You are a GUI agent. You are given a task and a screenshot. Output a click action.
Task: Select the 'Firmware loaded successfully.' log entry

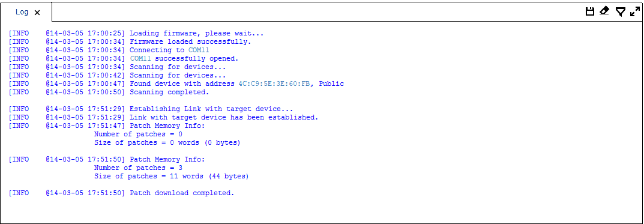[130, 41]
